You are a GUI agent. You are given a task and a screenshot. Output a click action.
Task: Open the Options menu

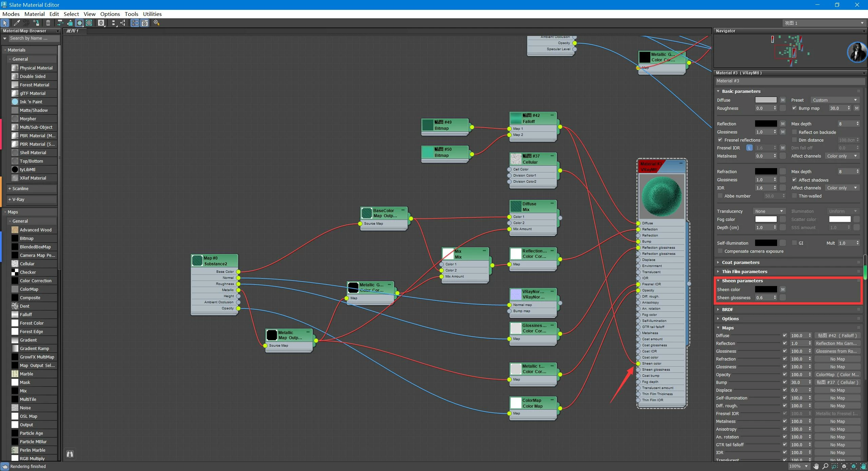point(110,14)
